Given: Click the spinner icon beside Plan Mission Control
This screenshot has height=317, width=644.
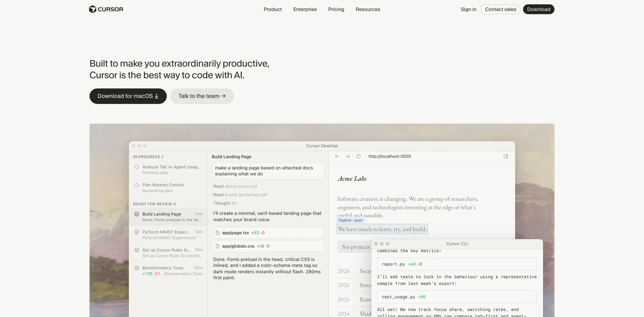Looking at the screenshot, I should coord(137,185).
